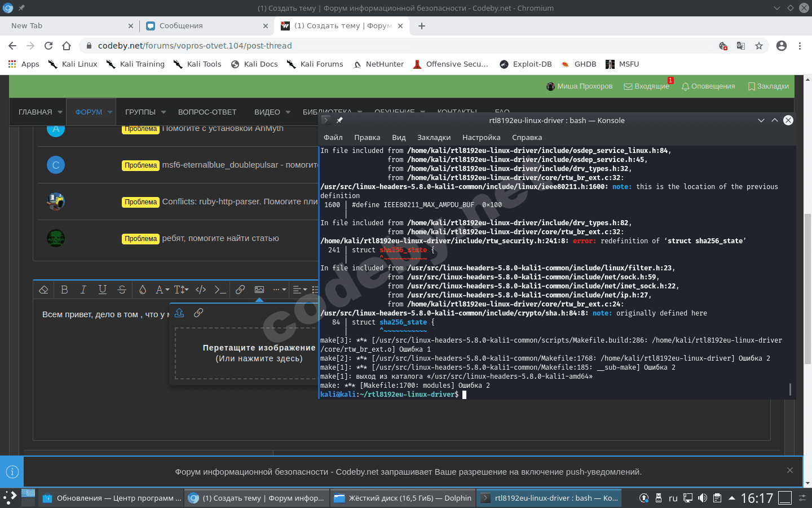The width and height of the screenshot is (812, 508).
Task: Click the eraser (remove formatting) icon
Action: coord(43,290)
